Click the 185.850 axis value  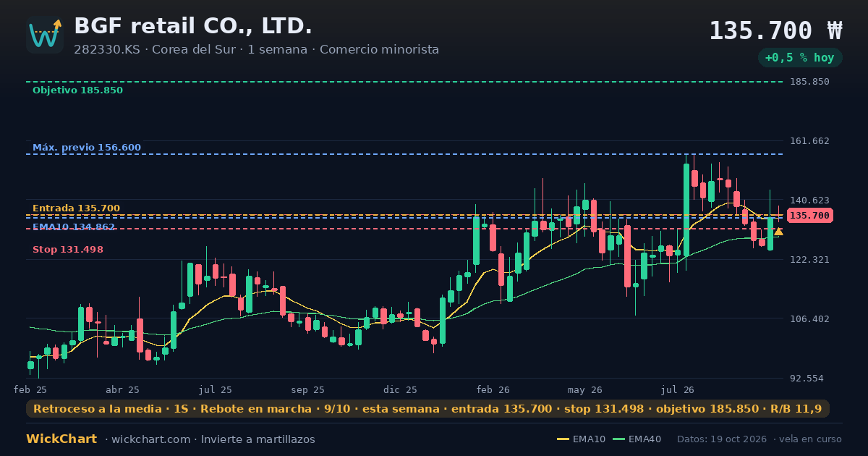click(809, 82)
